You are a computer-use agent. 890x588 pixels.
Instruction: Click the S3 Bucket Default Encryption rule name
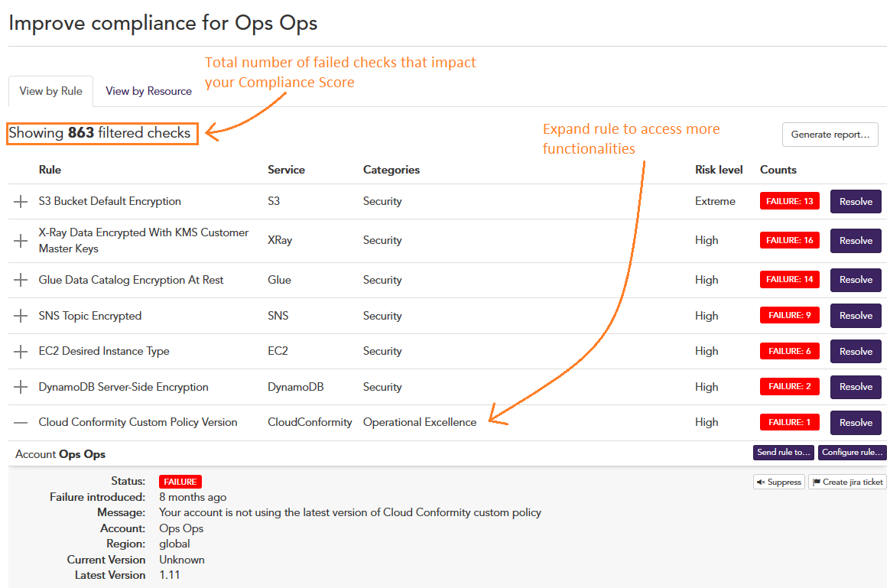[x=109, y=202]
